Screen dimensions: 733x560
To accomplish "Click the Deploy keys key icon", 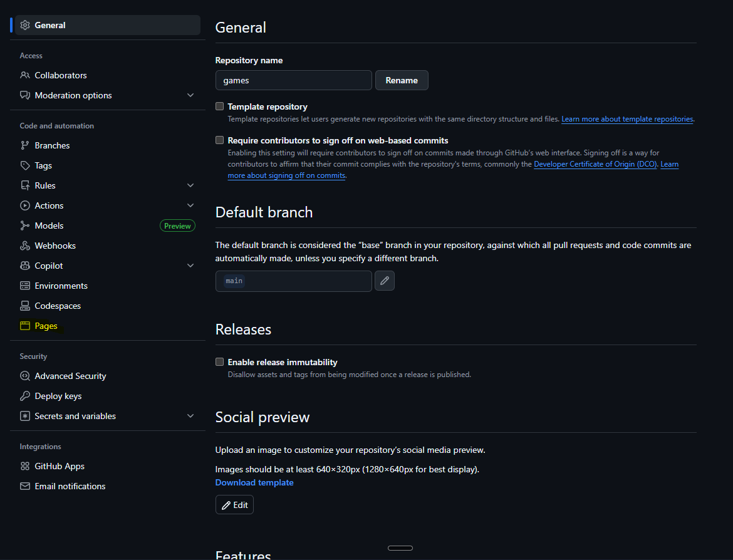I will point(25,396).
